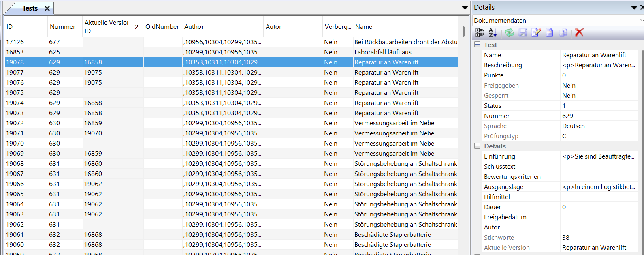Select the Freigegeben property row
Image resolution: width=644 pixels, height=255 pixels.
pos(560,85)
